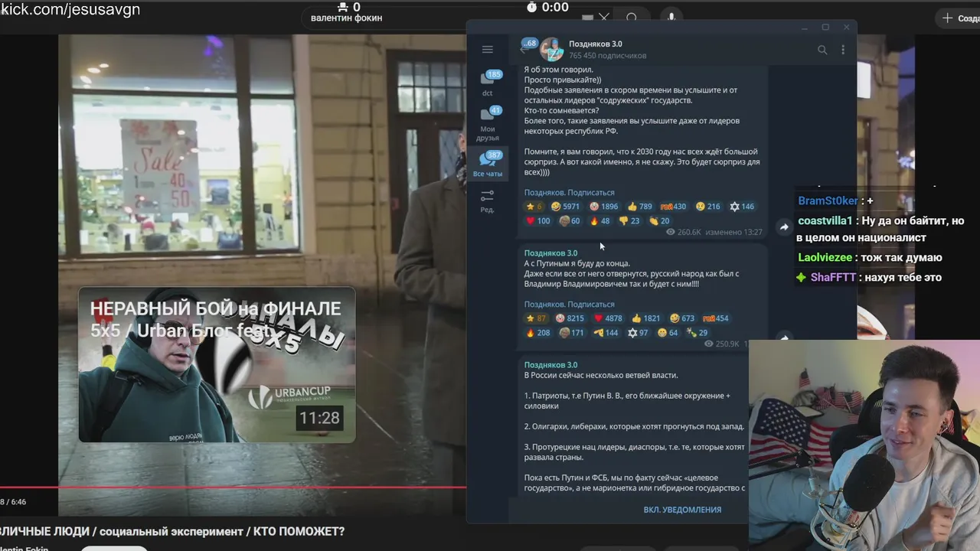This screenshot has width=980, height=551.
Task: Click the 765 450 подписчиков subscriber count
Action: click(x=607, y=56)
